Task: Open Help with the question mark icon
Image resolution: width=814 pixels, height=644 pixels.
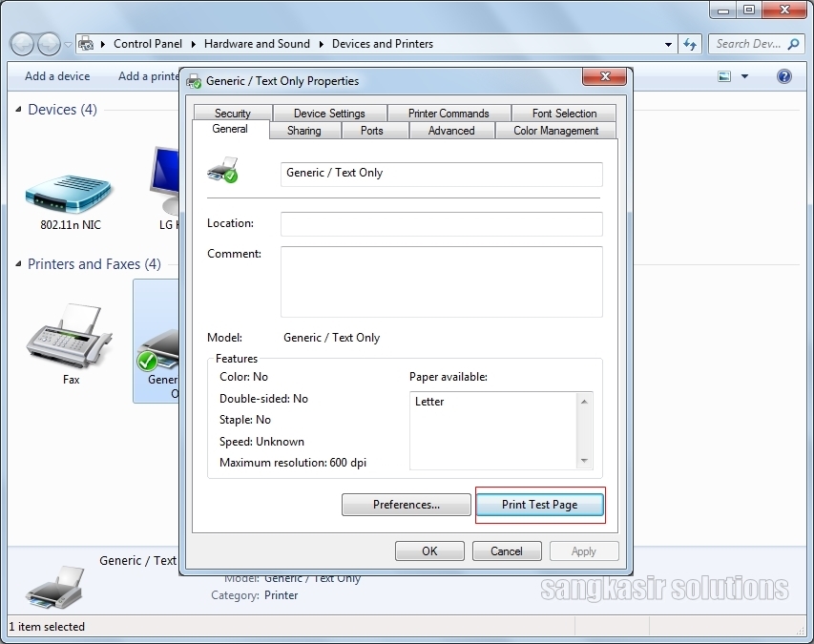Action: 784,76
